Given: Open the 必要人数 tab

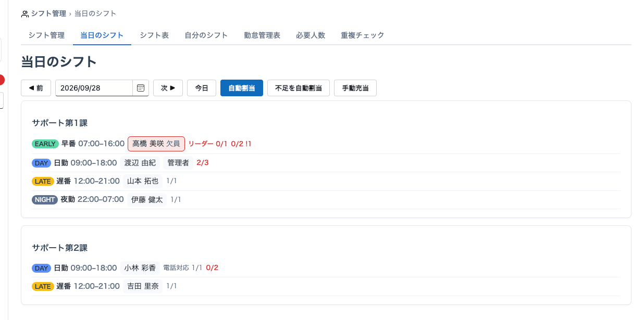Looking at the screenshot, I should click(x=311, y=35).
